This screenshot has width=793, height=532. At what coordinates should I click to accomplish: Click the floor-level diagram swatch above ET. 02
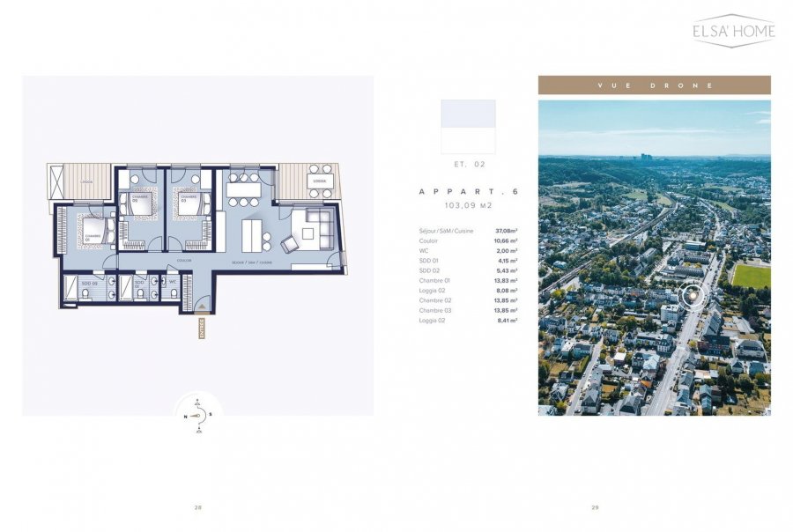click(x=468, y=127)
